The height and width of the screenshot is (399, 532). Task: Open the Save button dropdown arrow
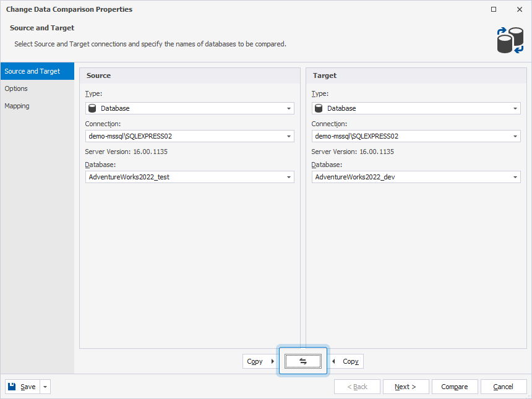tap(45, 387)
